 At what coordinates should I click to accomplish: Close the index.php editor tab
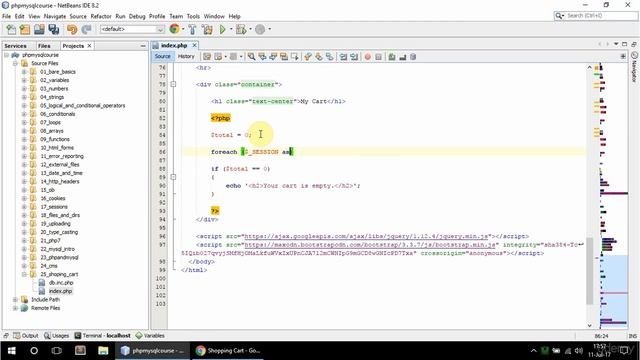coord(195,45)
